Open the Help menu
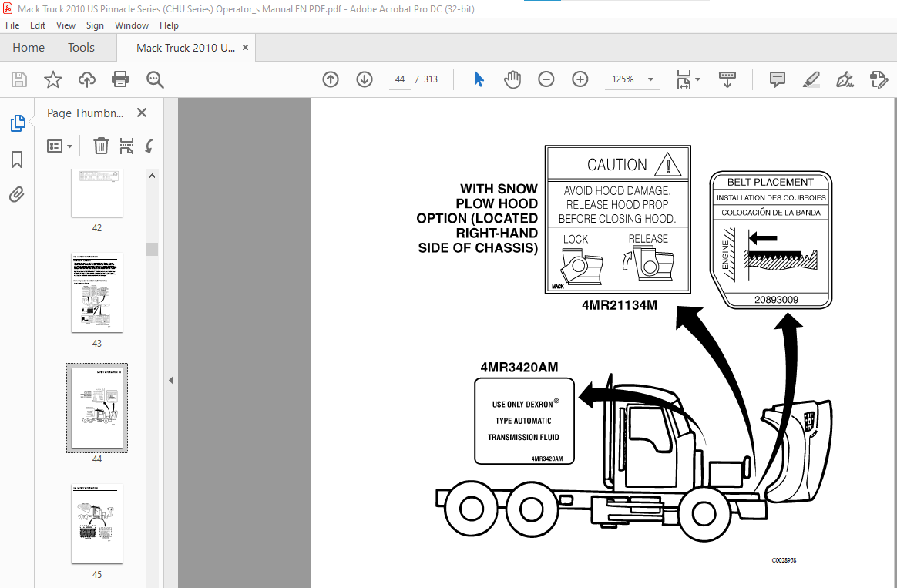This screenshot has height=588, width=897. (x=169, y=25)
